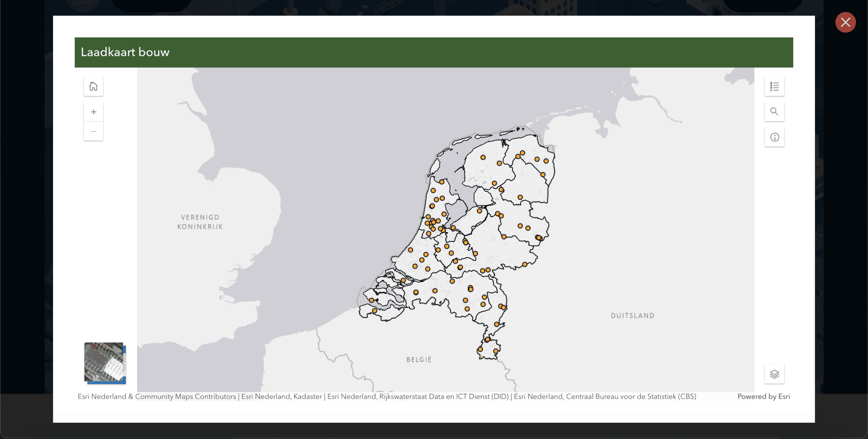Viewport: 868px width, 439px height.
Task: Select the easternmost orange marker in Groningen
Action: point(546,161)
